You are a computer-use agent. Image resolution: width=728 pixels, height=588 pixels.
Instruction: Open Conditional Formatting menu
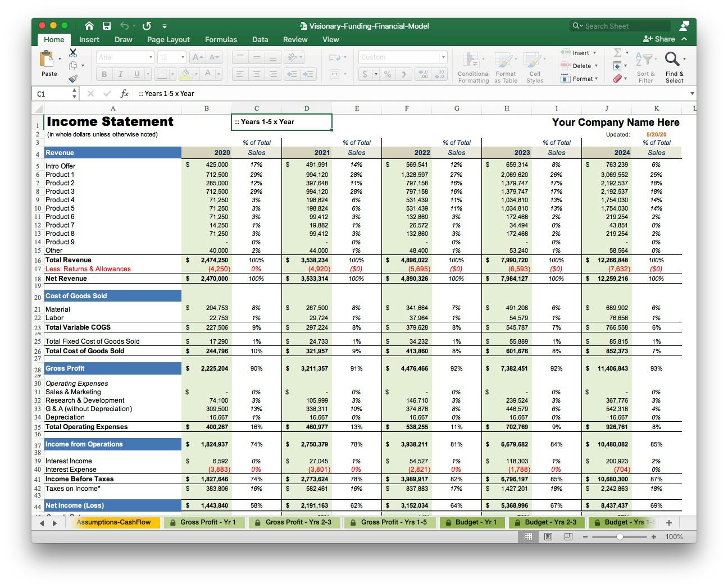pos(473,67)
